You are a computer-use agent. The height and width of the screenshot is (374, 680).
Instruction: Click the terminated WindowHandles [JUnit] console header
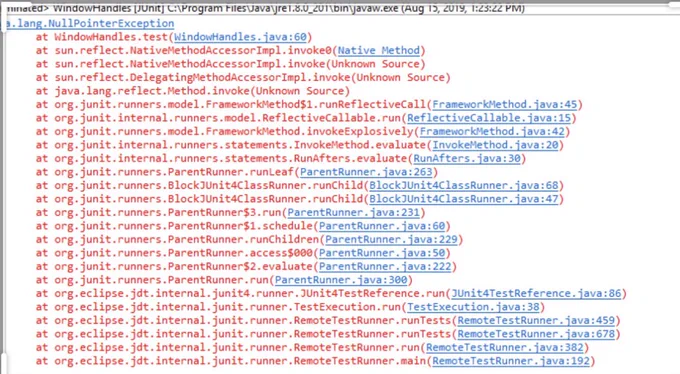pos(265,8)
